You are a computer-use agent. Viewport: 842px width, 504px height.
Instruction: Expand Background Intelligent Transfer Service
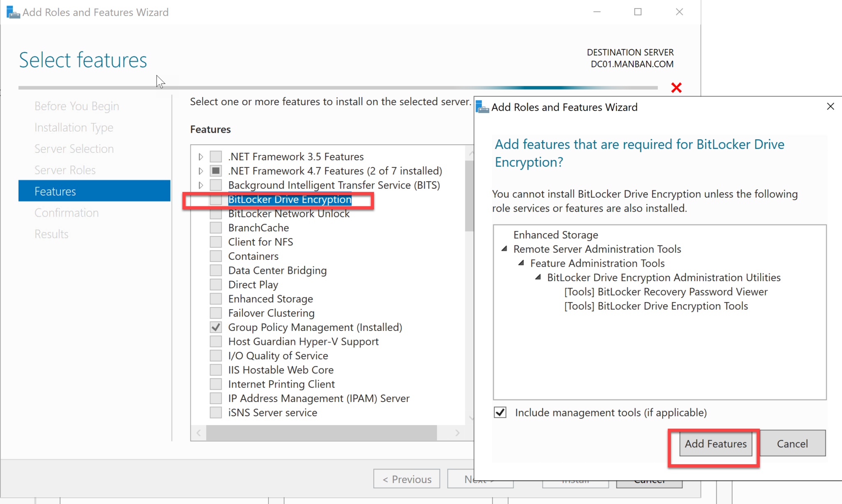(200, 185)
